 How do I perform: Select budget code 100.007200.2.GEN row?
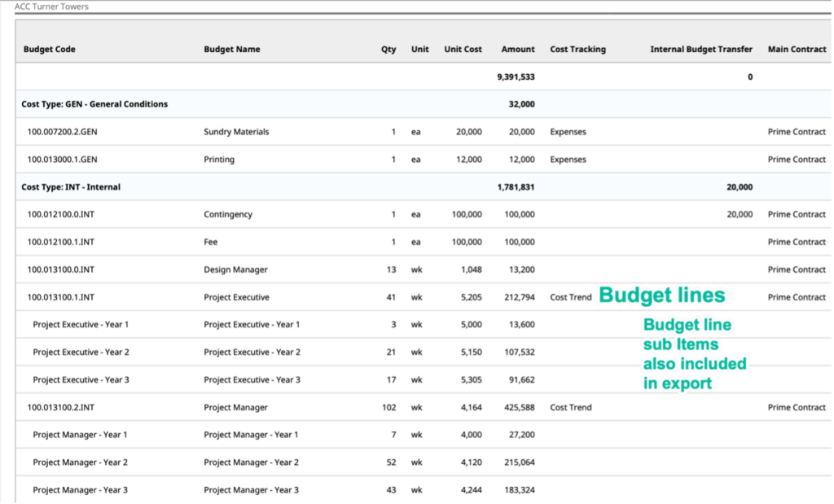[x=424, y=132]
